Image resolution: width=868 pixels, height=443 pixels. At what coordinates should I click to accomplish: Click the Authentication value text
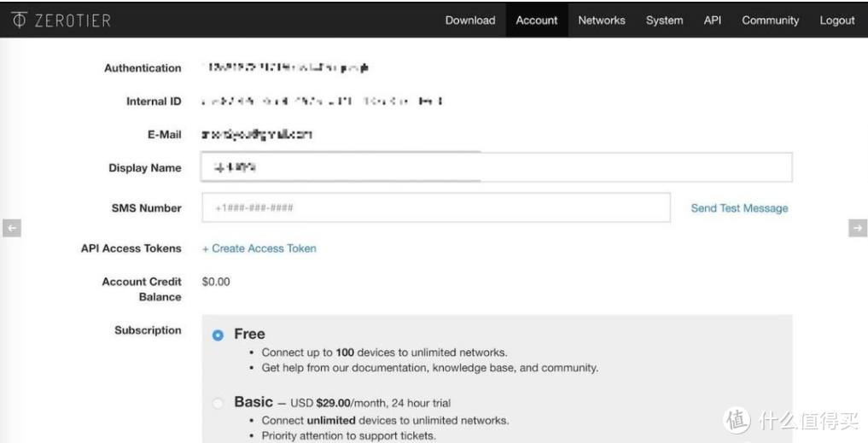tap(285, 68)
